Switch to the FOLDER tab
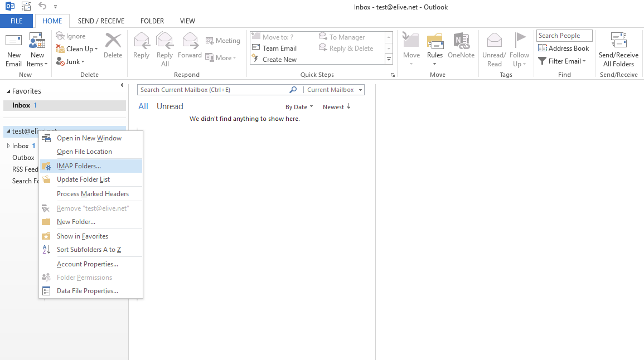Image resolution: width=644 pixels, height=360 pixels. [x=152, y=21]
